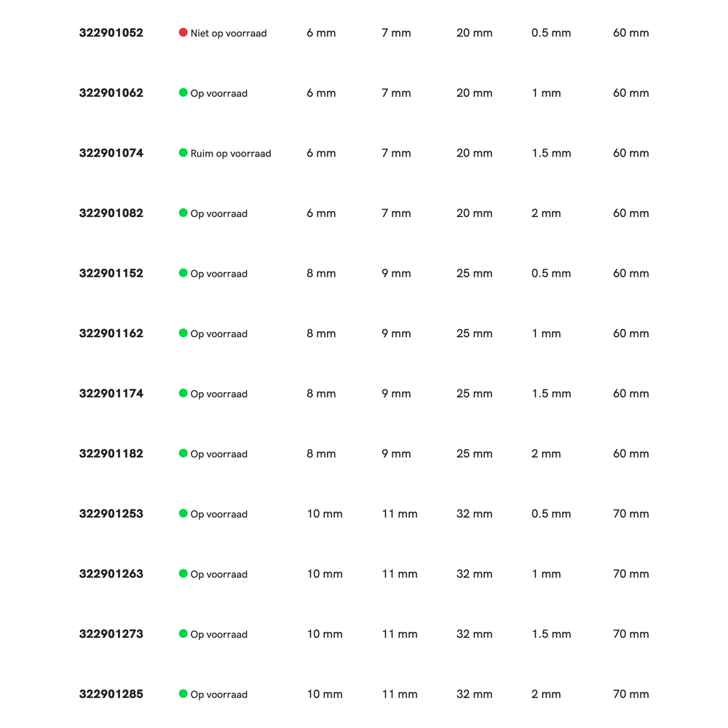Click 0.5 mm value in row 322901253
728x728 pixels.
pos(551,514)
